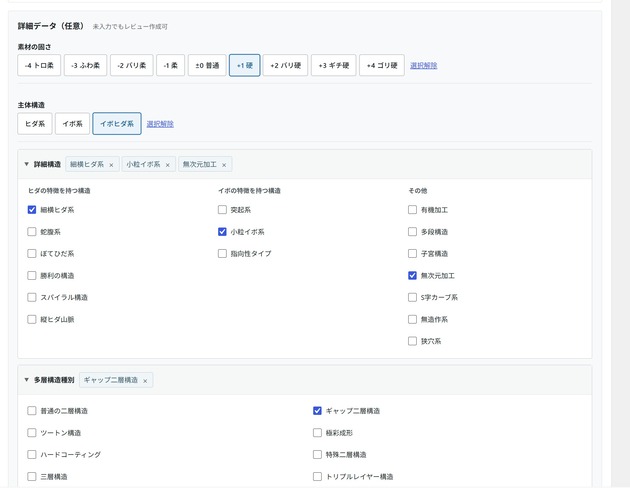The width and height of the screenshot is (630, 495).
Task: Check the 有機加工 checkbox
Action: pos(412,210)
